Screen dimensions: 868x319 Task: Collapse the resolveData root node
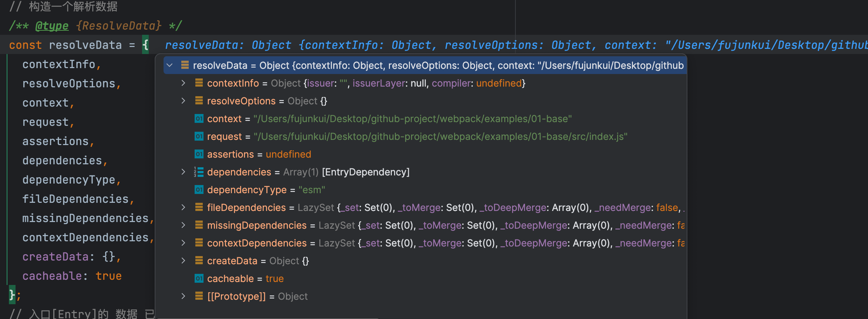point(170,66)
